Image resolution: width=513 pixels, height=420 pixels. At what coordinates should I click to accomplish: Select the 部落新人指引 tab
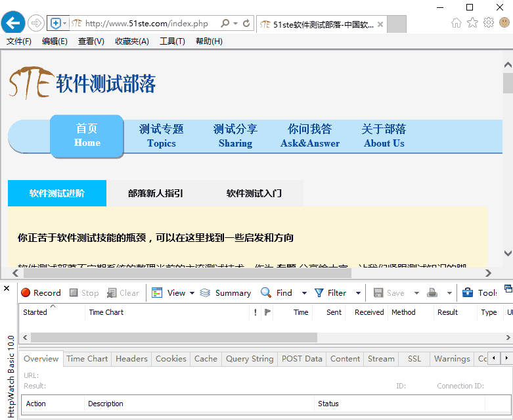(156, 193)
